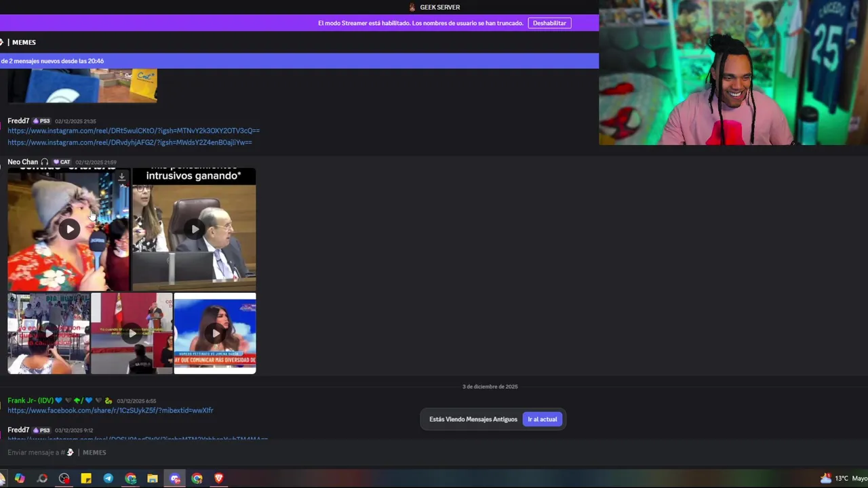
Task: Click the 'Ir al actual' button
Action: click(x=542, y=419)
